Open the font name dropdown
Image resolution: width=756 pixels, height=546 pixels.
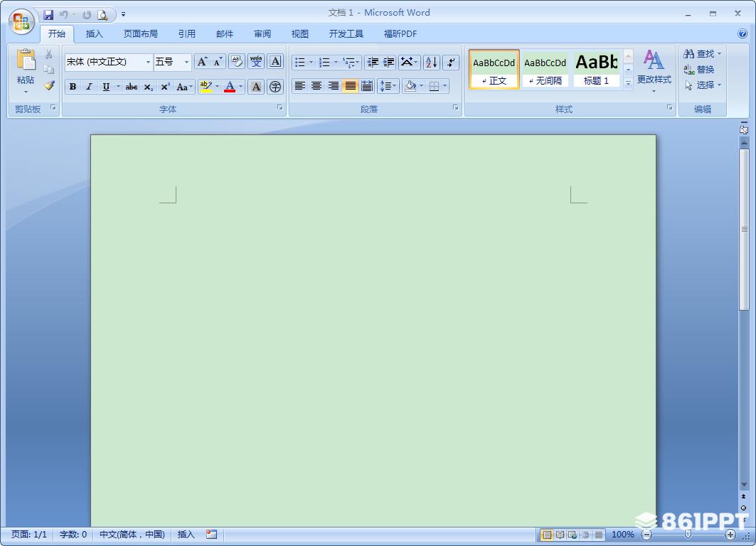[148, 62]
